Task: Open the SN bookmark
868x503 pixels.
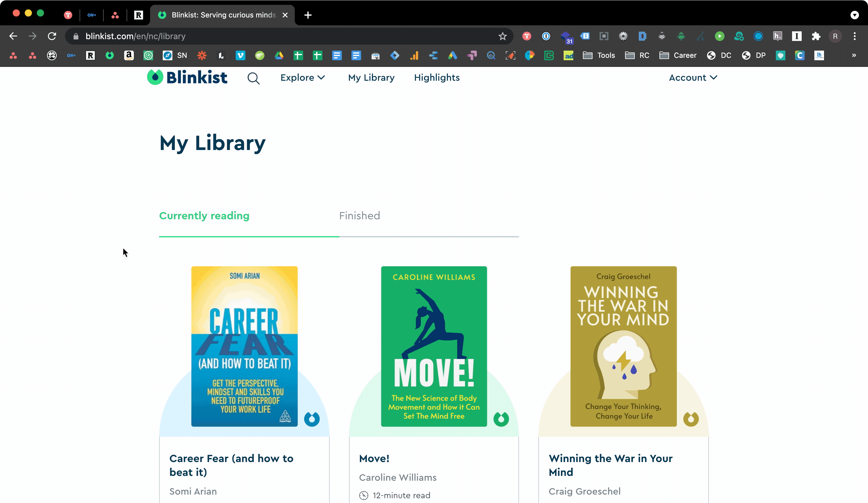Action: click(x=175, y=55)
